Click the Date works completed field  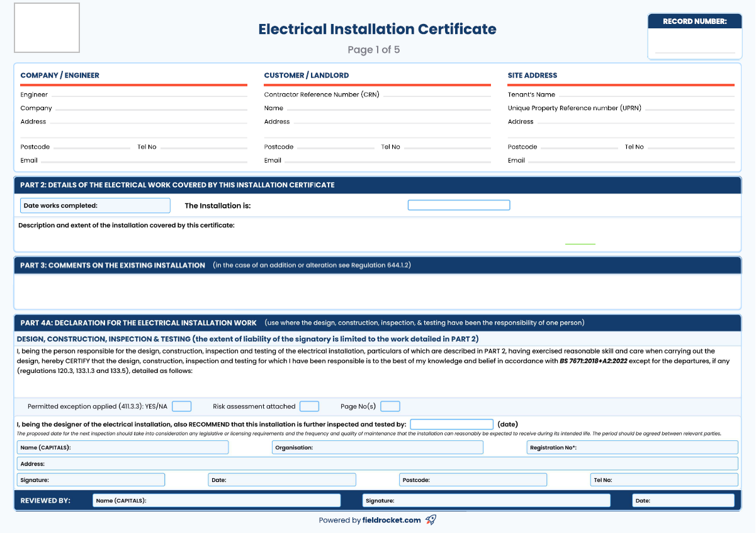95,205
